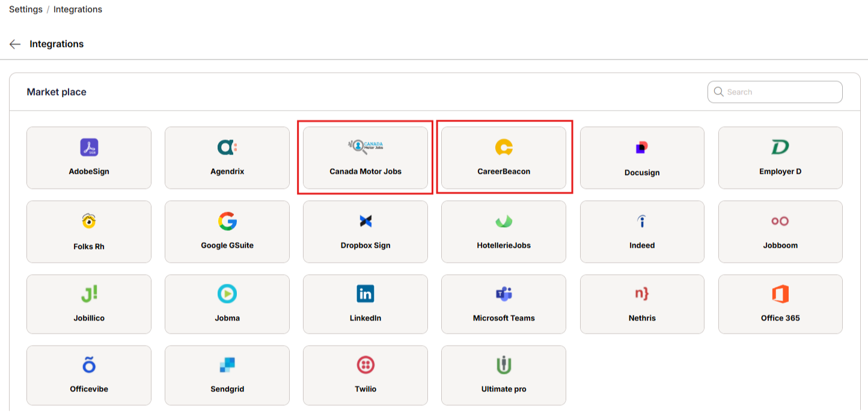Focus the marketplace Search field
Image resolution: width=868 pixels, height=413 pixels.
(x=775, y=92)
